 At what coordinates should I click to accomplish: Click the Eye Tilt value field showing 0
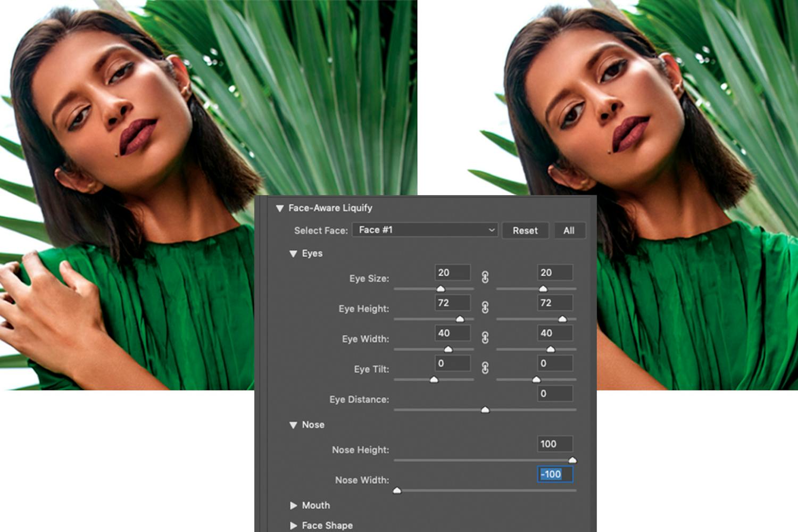[452, 363]
